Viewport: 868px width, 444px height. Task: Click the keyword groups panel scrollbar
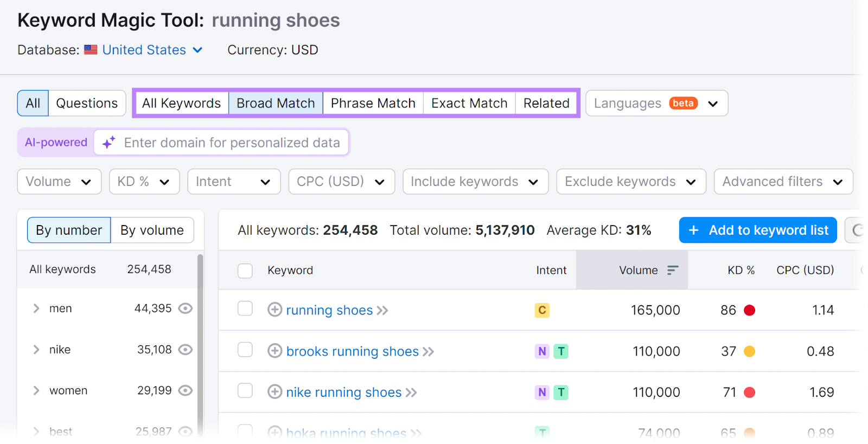(200, 345)
